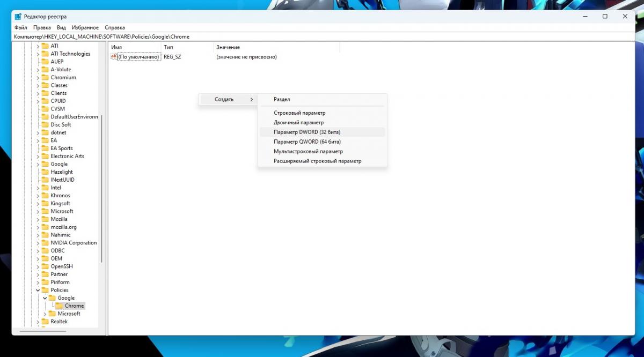The width and height of the screenshot is (644, 357).
Task: Click the registry path address bar
Action: click(322, 36)
